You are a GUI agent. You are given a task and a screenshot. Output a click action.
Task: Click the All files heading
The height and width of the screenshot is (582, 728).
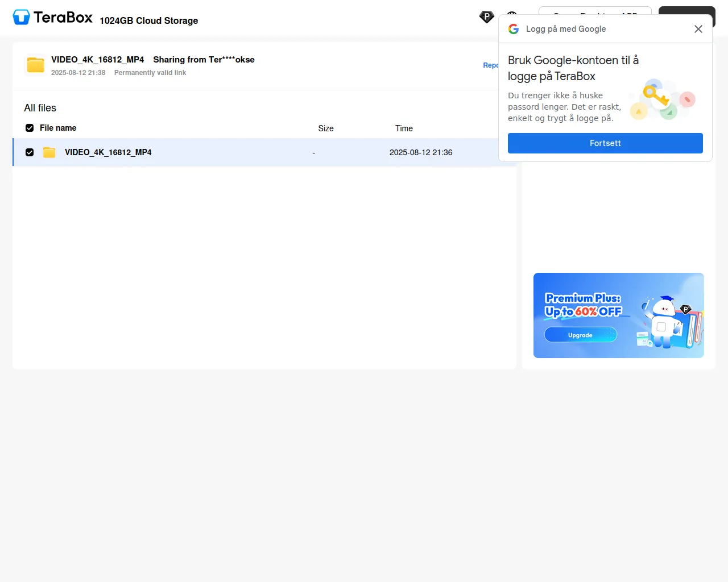pos(40,108)
